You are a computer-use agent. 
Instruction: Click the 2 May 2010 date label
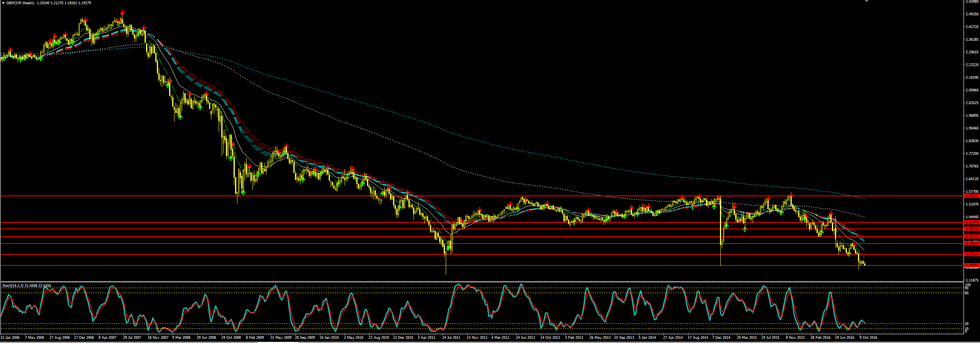[x=354, y=338]
